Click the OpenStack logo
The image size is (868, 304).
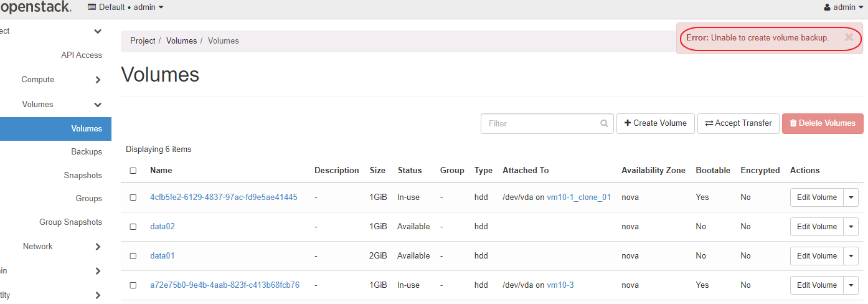point(35,7)
